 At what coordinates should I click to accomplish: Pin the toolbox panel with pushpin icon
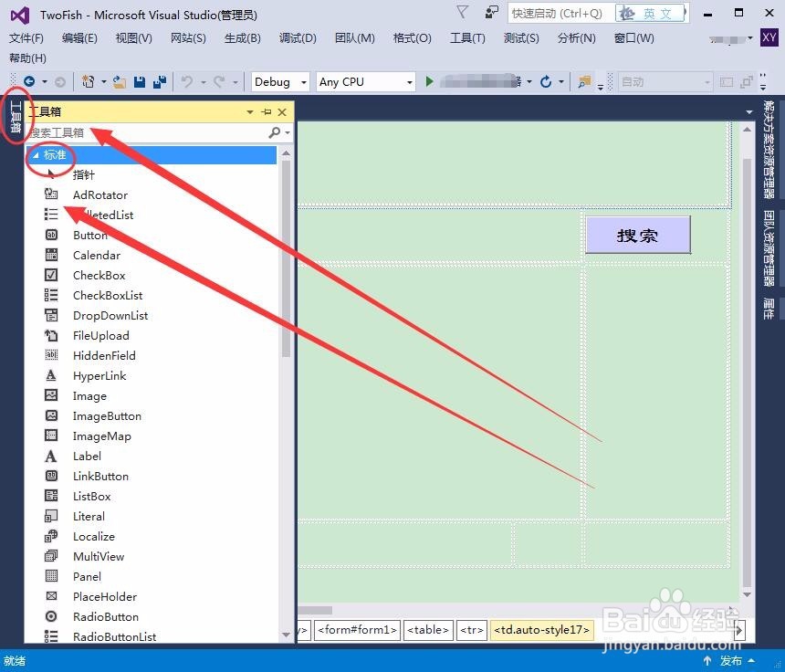267,112
